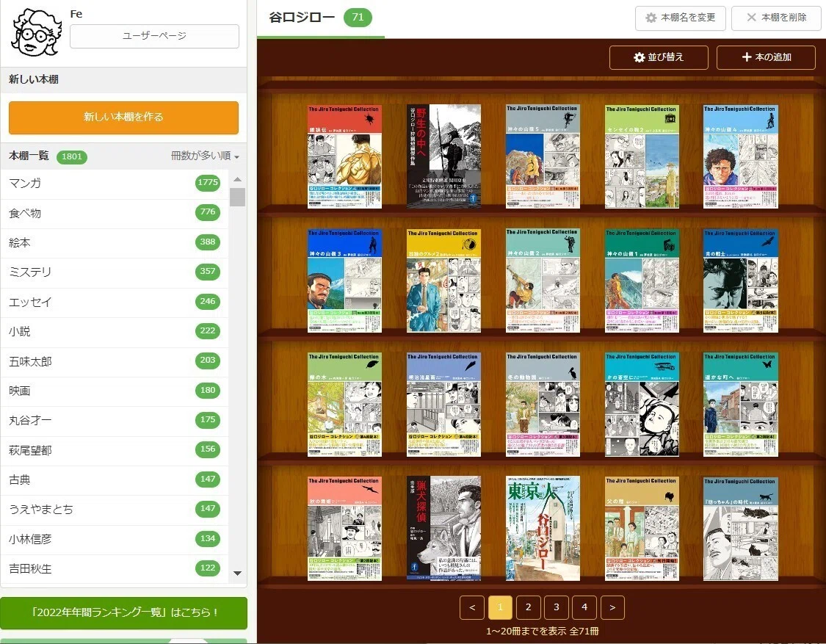Click the scroll-up arrow of bookshelf list
The height and width of the screenshot is (644, 826).
click(x=238, y=180)
